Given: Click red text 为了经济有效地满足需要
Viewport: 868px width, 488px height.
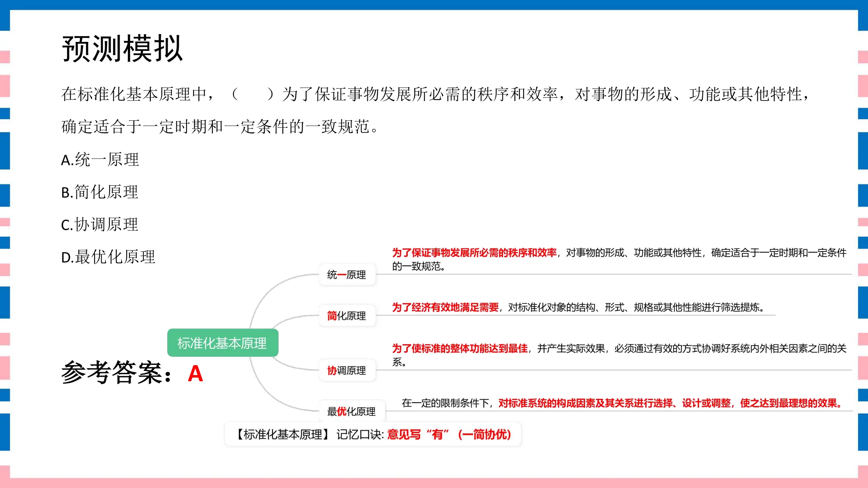Looking at the screenshot, I should (445, 307).
